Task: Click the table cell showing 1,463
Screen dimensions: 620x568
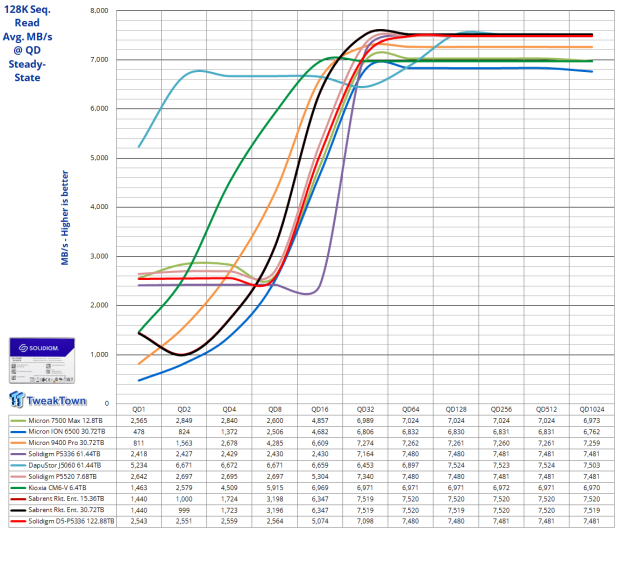Action: 139,488
